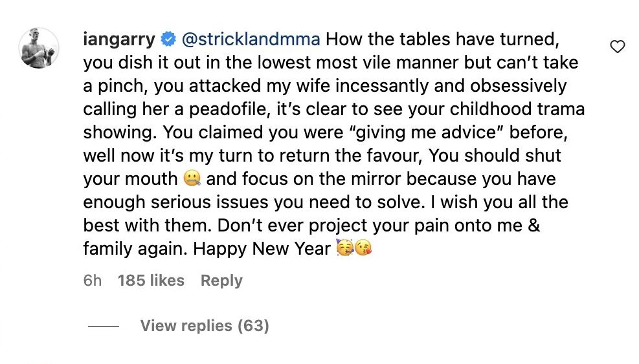Open iangarry's profile picture
This screenshot has height=364, width=639.
(x=38, y=48)
